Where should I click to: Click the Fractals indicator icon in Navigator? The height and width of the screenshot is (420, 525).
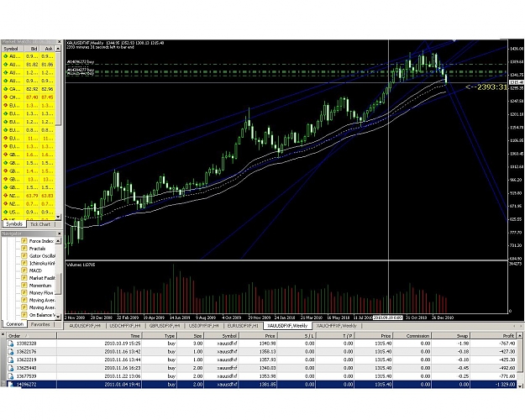pos(24,248)
